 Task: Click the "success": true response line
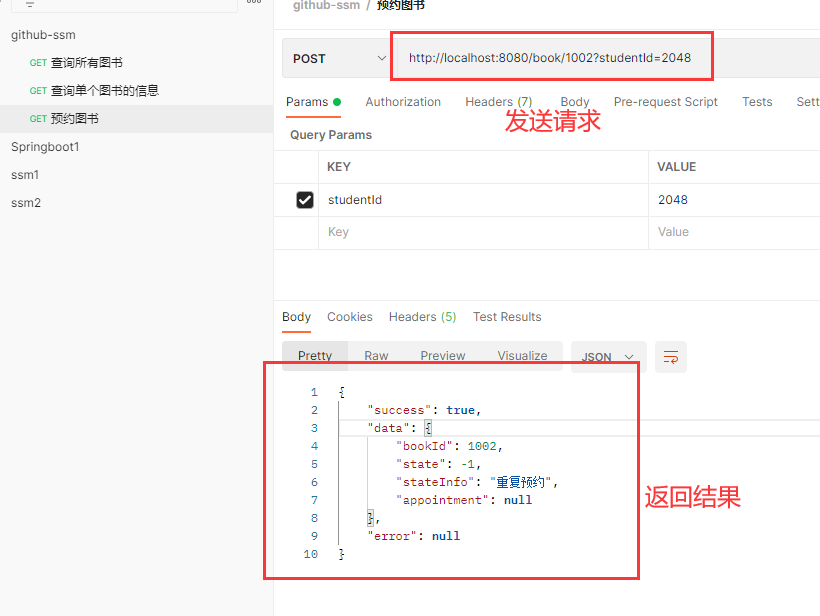pyautogui.click(x=424, y=410)
